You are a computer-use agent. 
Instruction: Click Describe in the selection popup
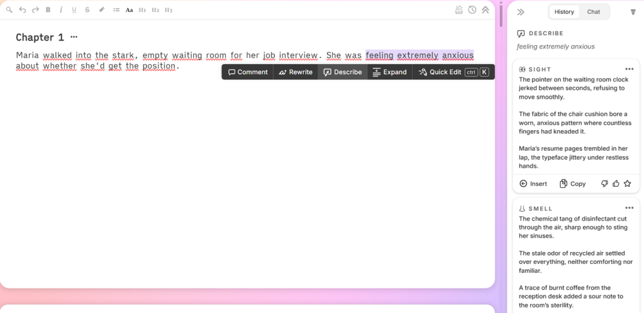343,72
